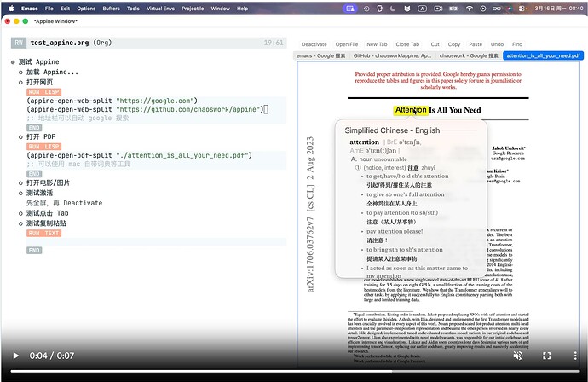The width and height of the screenshot is (588, 382).
Task: Unmute the video sound
Action: tap(518, 356)
